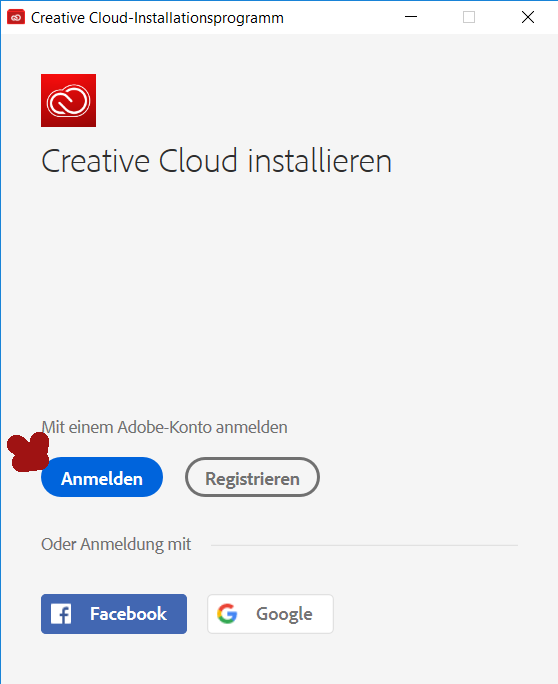
Task: Click the Facebook 'f' logo icon
Action: click(x=61, y=614)
